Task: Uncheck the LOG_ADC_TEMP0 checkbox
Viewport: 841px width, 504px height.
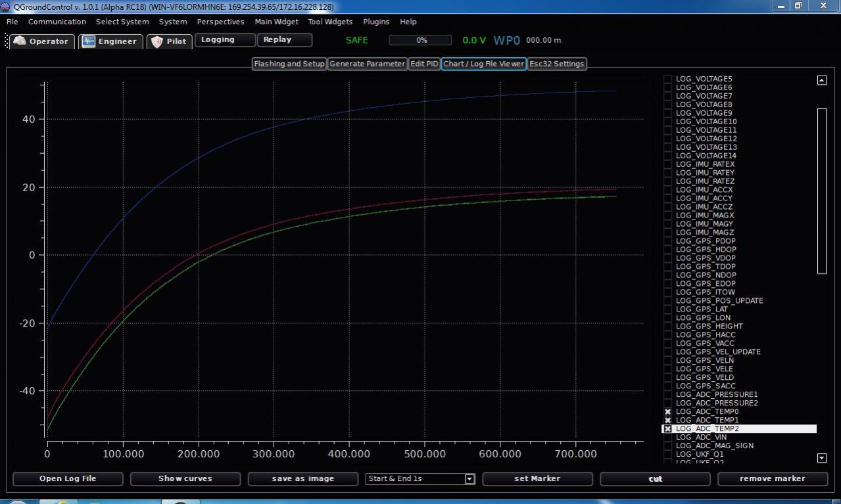Action: click(667, 412)
